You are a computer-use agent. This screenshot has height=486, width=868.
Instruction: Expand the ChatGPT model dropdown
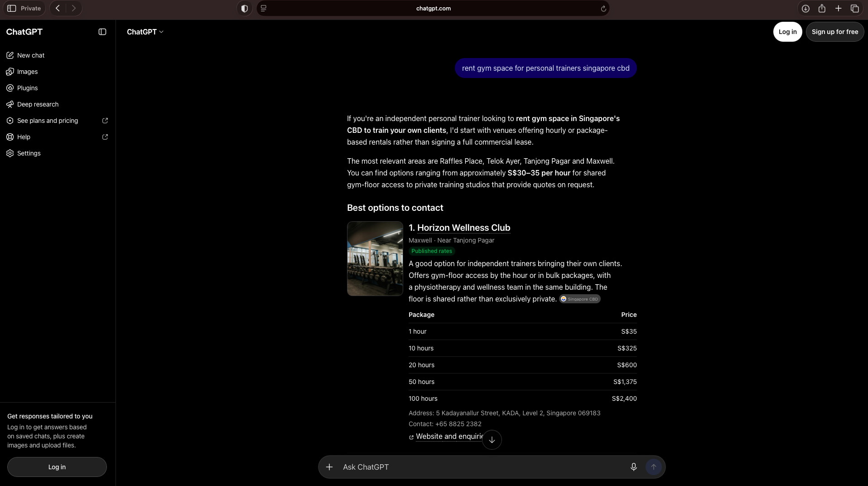point(145,32)
